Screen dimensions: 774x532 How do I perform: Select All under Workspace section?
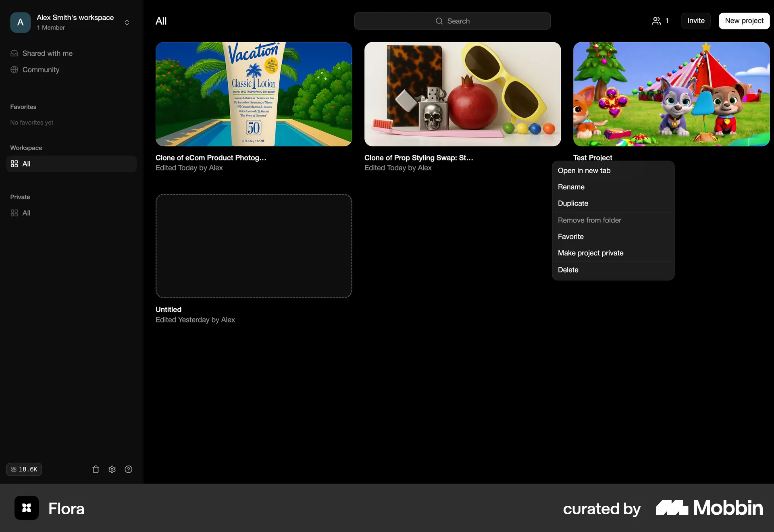point(26,164)
